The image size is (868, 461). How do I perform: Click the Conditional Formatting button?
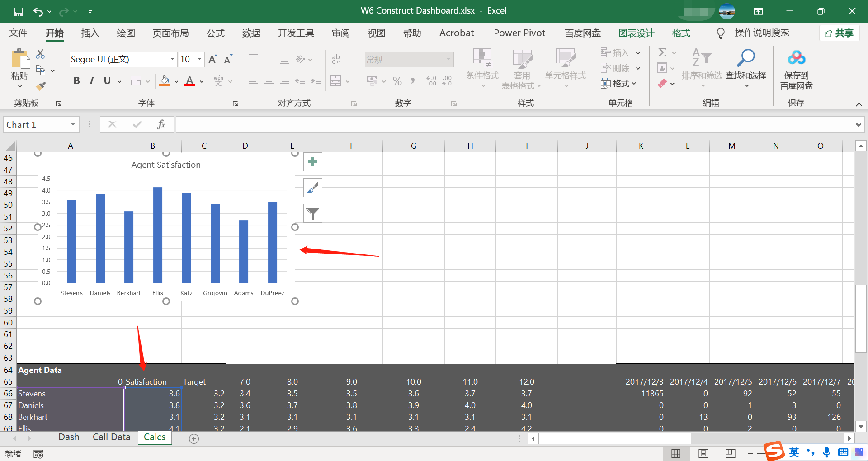pos(482,68)
